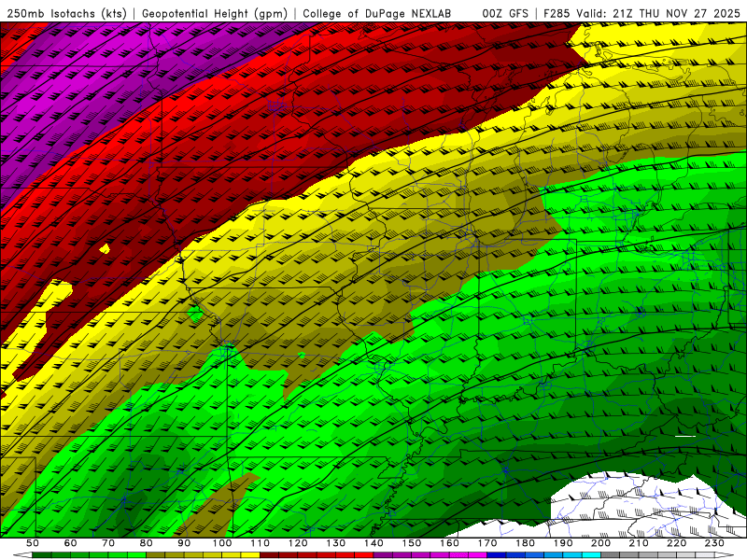Click the 220 value on the color scale
Screen dimensions: 747x560
tap(676, 543)
